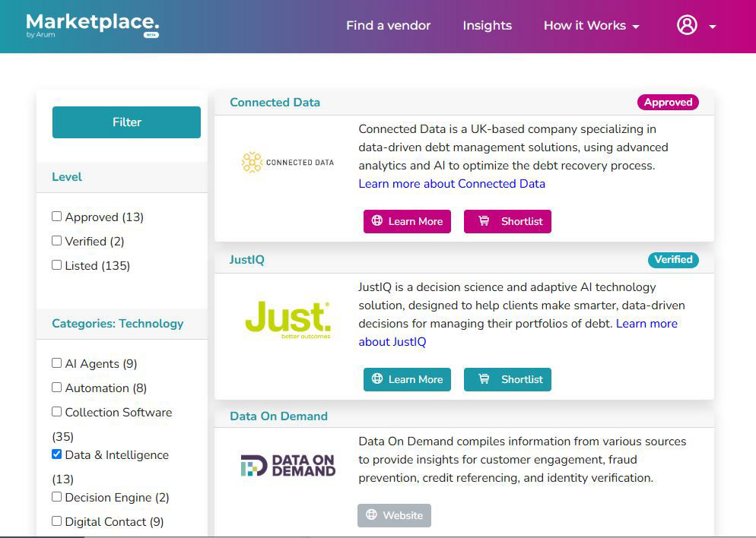Click globe icon on Data On Demand Website
Screen dimensions: 756x538
[x=371, y=515]
